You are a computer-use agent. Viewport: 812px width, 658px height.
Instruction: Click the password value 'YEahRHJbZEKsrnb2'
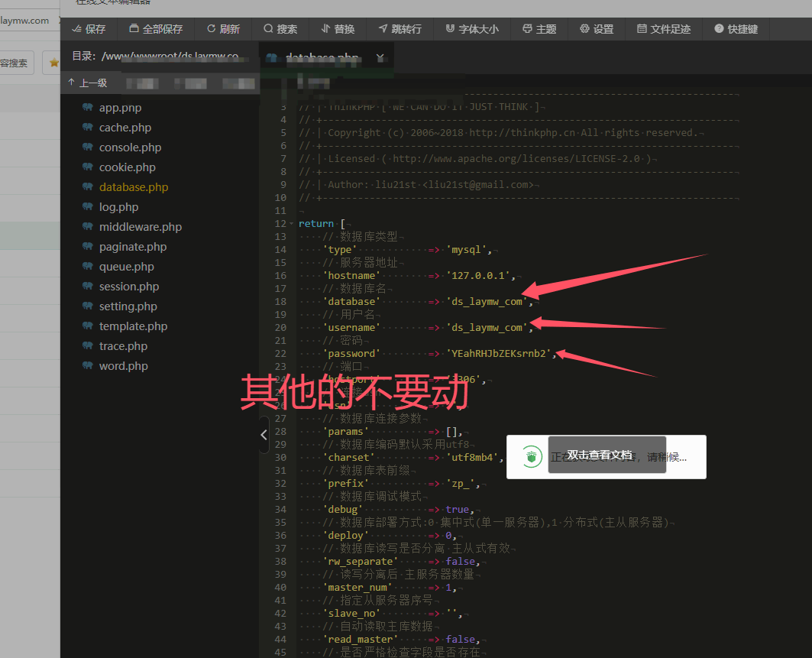tap(498, 353)
